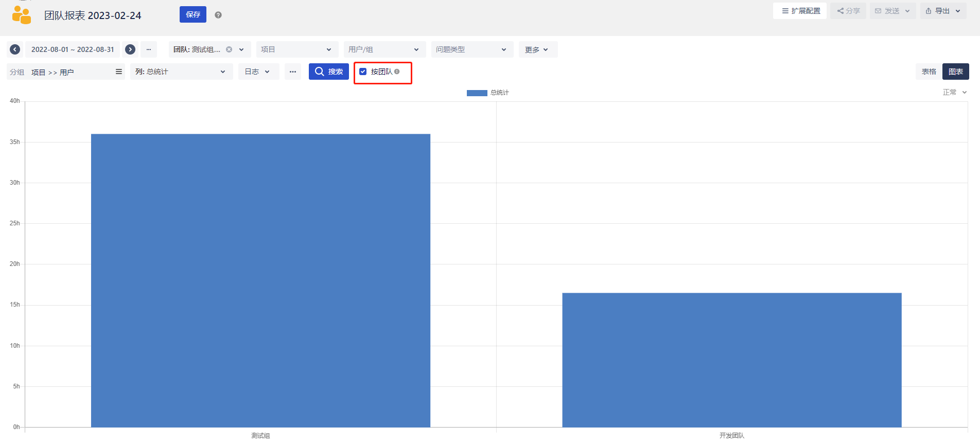Click the blue 保存 button

193,14
